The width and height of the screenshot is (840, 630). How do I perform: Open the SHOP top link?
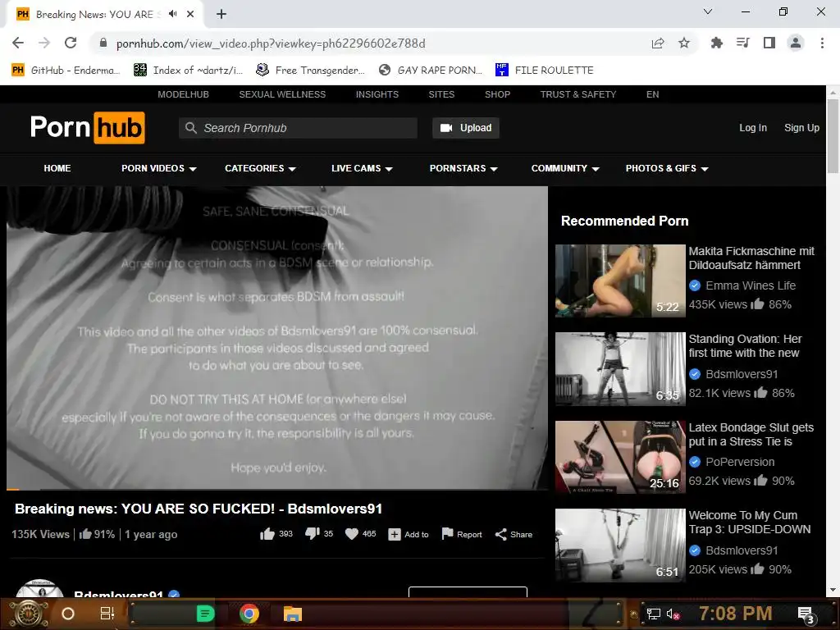497,94
